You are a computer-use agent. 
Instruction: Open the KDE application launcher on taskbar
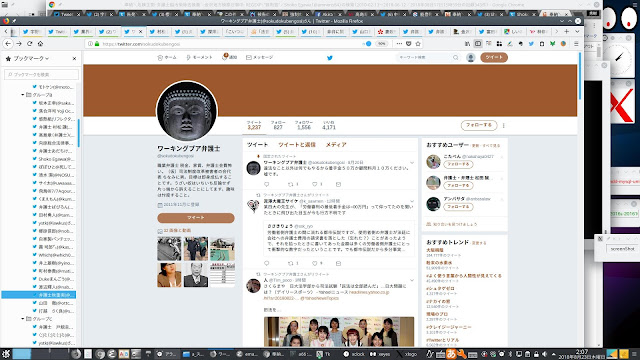pos(6,354)
